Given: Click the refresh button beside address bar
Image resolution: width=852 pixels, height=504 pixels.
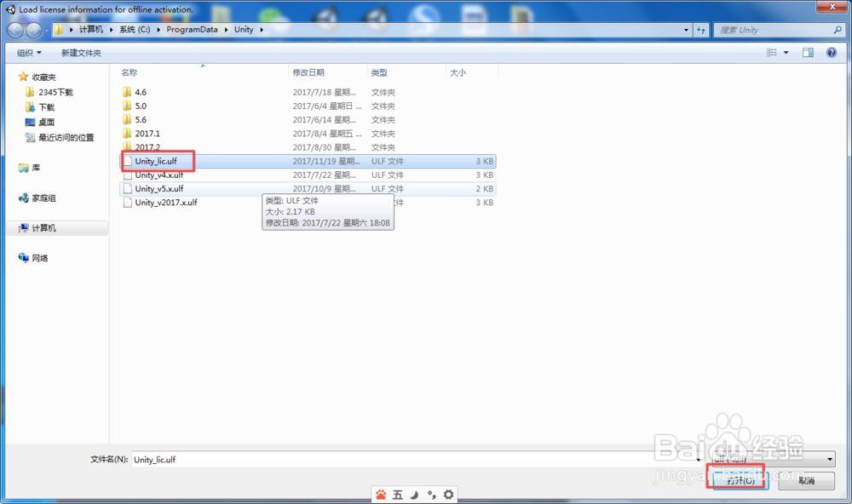Looking at the screenshot, I should tap(701, 30).
